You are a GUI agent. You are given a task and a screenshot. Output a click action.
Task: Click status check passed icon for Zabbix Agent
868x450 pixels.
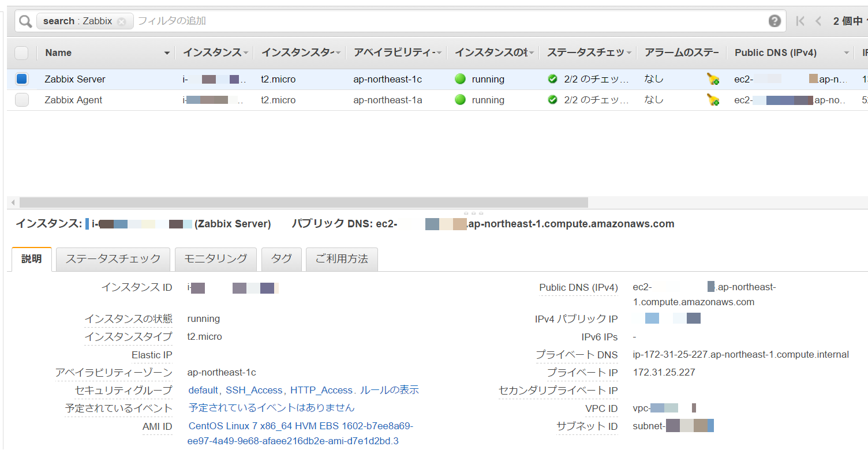click(552, 100)
